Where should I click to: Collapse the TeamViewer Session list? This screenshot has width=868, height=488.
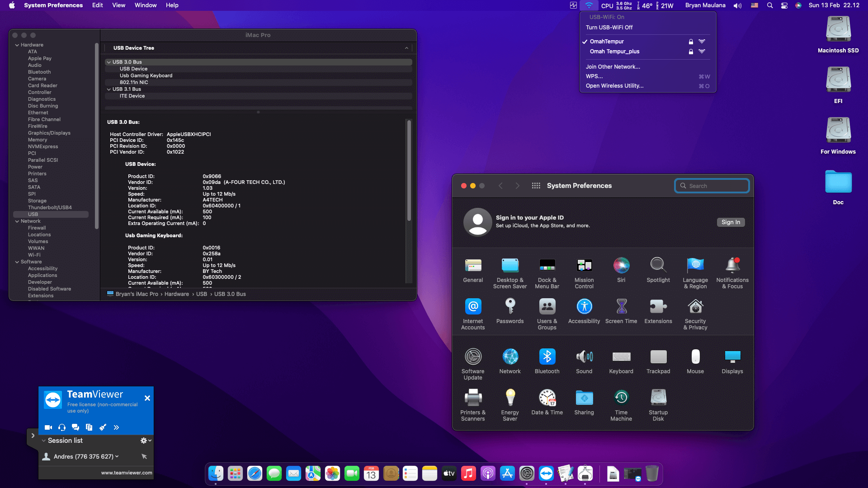44,441
